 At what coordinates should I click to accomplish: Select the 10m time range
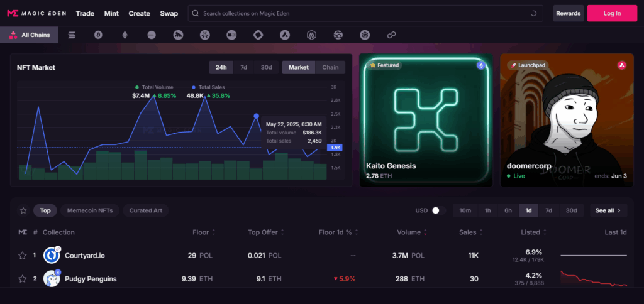click(465, 210)
